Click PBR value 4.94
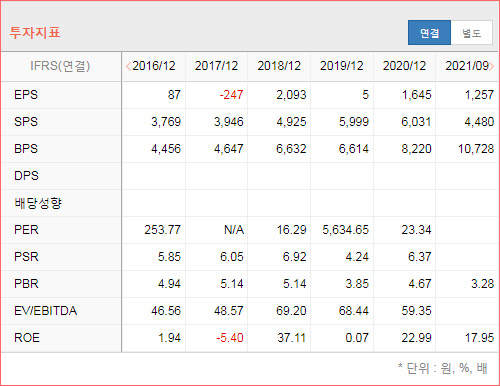500x386 pixels. [169, 284]
